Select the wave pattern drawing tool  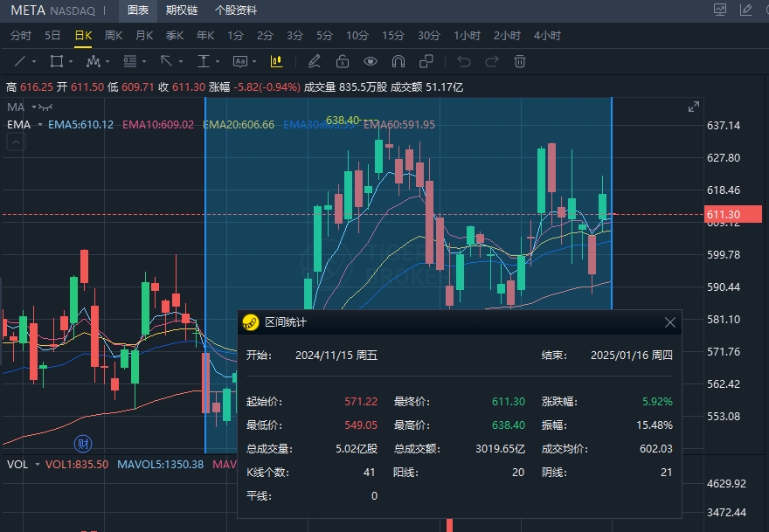point(94,61)
